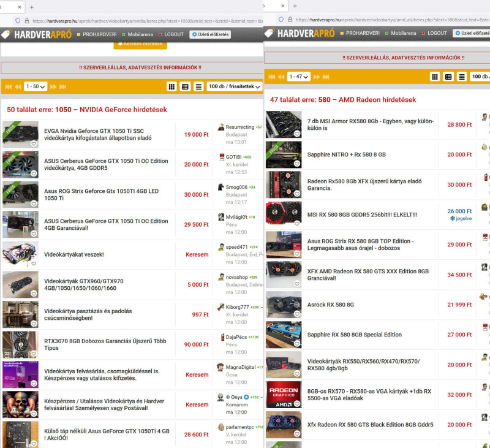Select compact list view icon in left window

point(198,86)
